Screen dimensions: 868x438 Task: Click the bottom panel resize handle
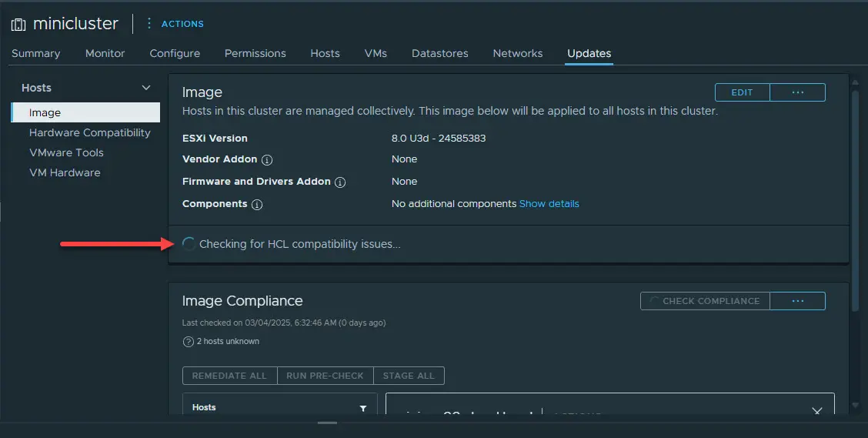(327, 423)
